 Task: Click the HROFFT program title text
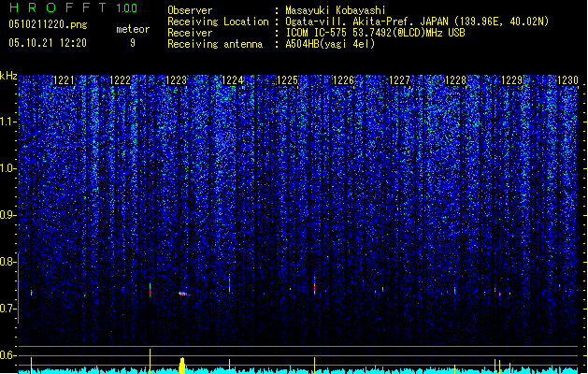click(x=58, y=7)
